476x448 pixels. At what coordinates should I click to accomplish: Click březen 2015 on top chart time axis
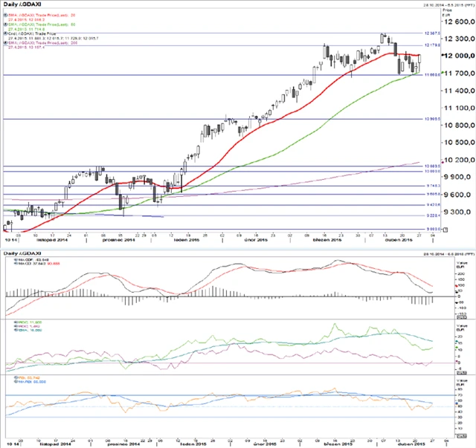pos(327,240)
